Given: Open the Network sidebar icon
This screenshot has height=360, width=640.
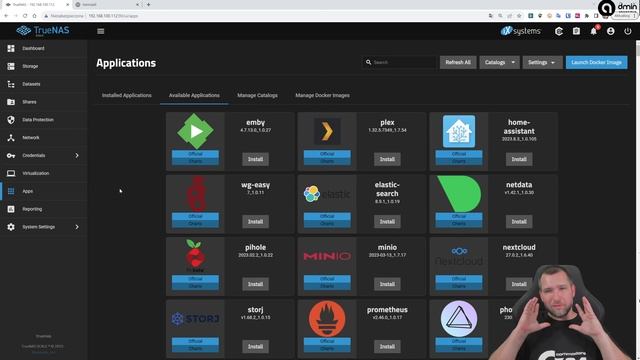Looking at the screenshot, I should click(11, 138).
